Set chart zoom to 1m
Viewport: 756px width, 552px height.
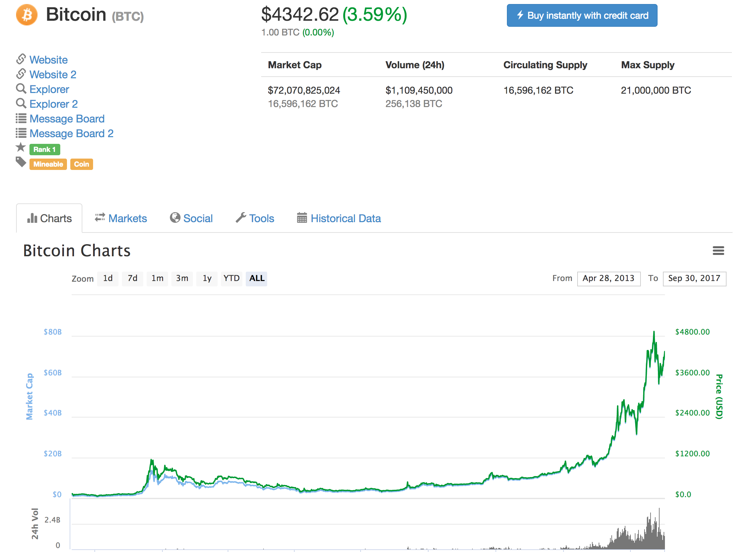[157, 278]
